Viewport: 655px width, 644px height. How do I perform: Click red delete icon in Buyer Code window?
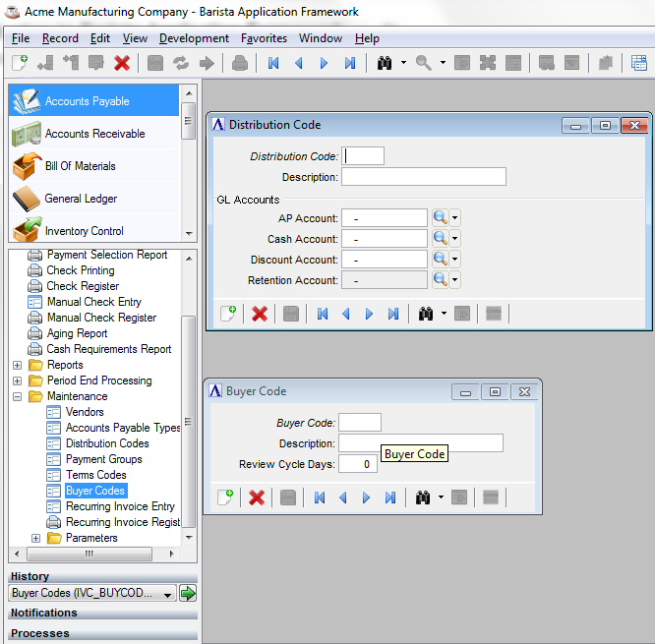click(257, 498)
